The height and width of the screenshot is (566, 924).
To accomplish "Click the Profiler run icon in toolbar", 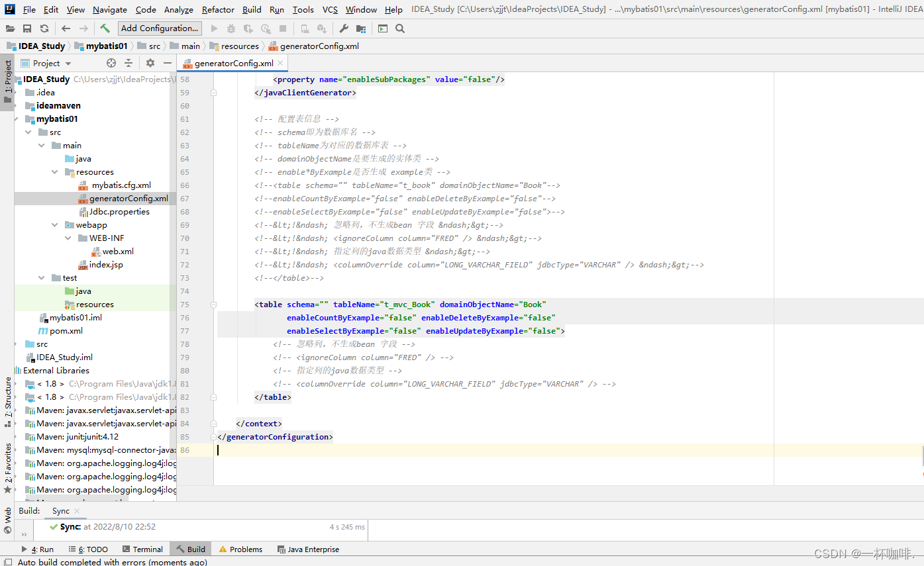I will click(266, 28).
